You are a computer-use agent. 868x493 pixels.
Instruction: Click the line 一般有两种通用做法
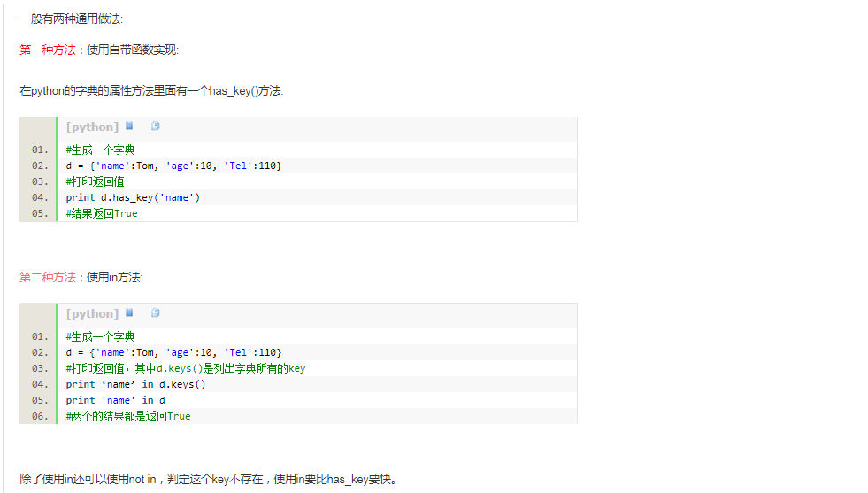point(72,19)
